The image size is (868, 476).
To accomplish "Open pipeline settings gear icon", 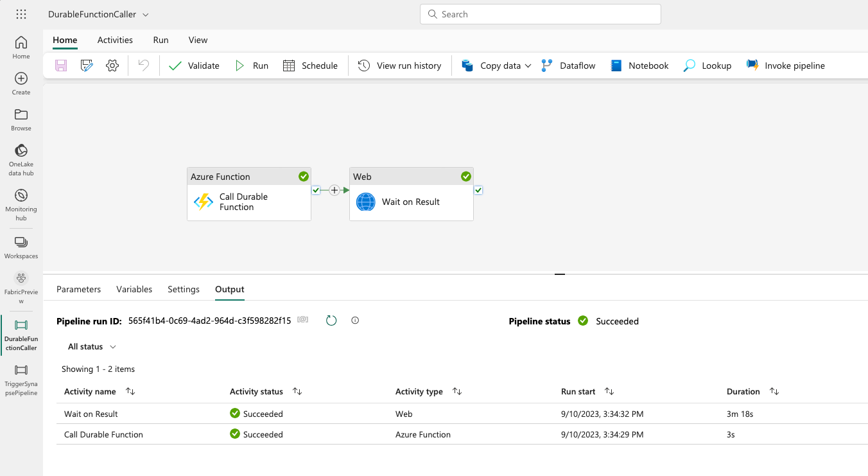I will 112,66.
